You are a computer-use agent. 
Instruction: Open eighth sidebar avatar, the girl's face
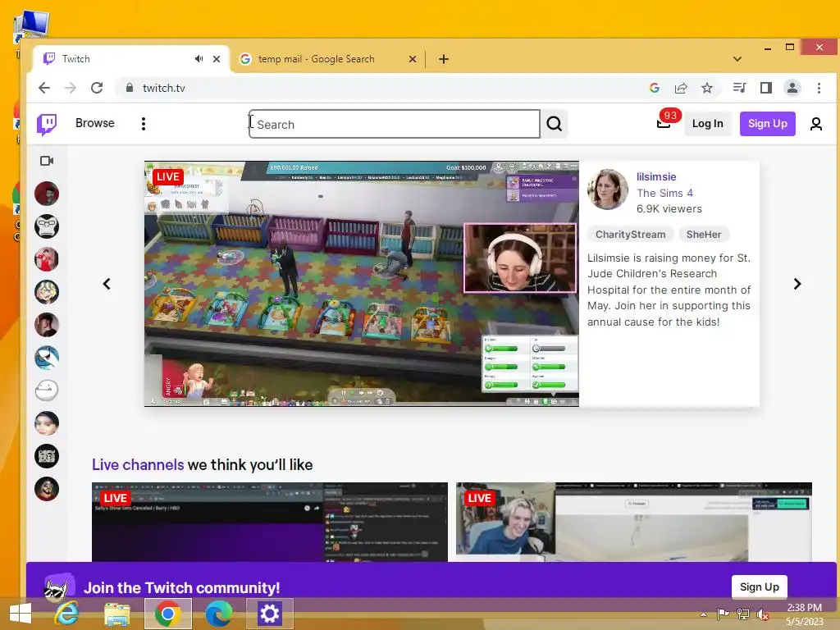(x=47, y=423)
